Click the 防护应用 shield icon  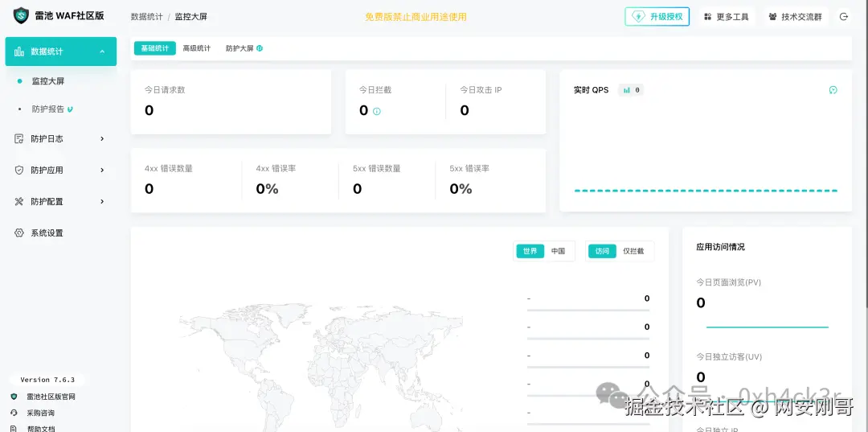[x=18, y=170]
